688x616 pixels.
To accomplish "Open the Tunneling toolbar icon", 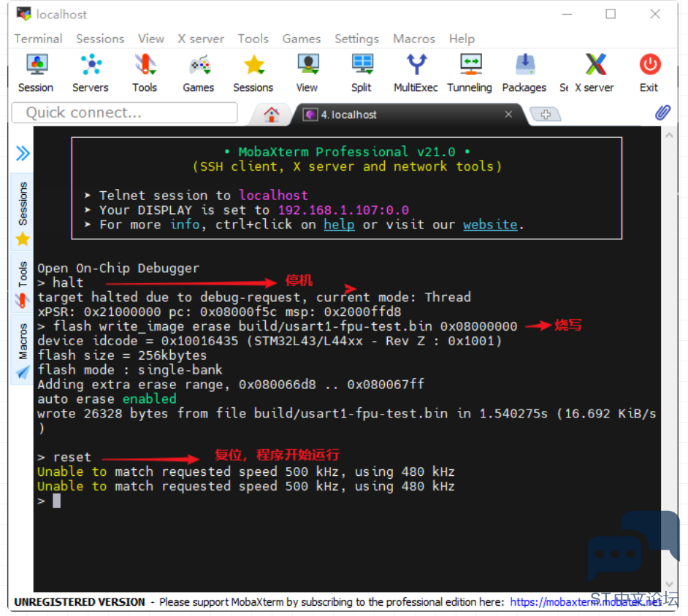I will [470, 73].
